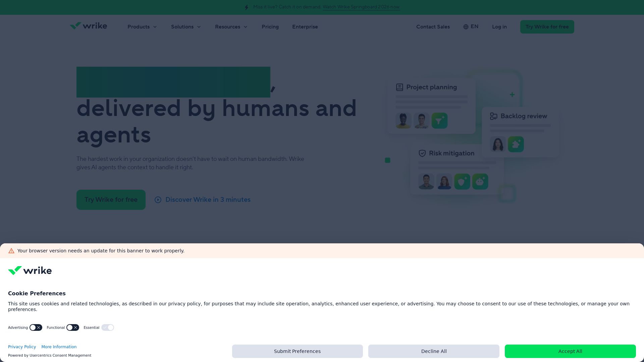Click the first avatar in Project planning card
The width and height of the screenshot is (644, 362).
pyautogui.click(x=404, y=121)
